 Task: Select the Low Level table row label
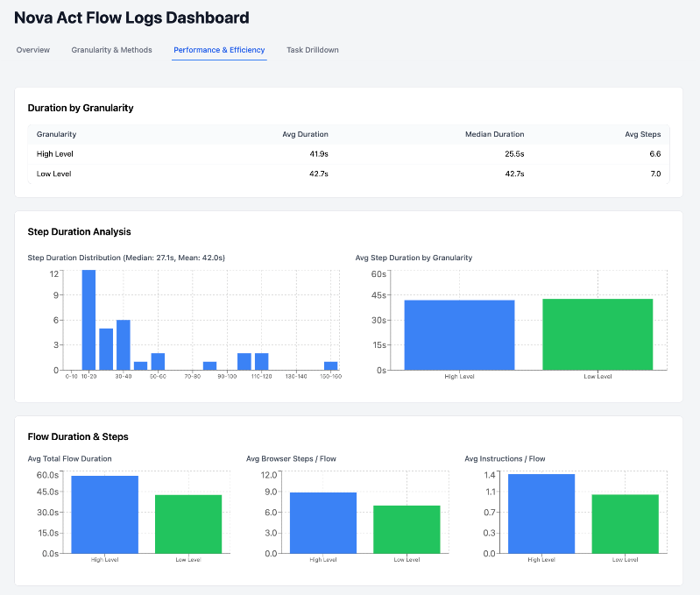tap(54, 174)
